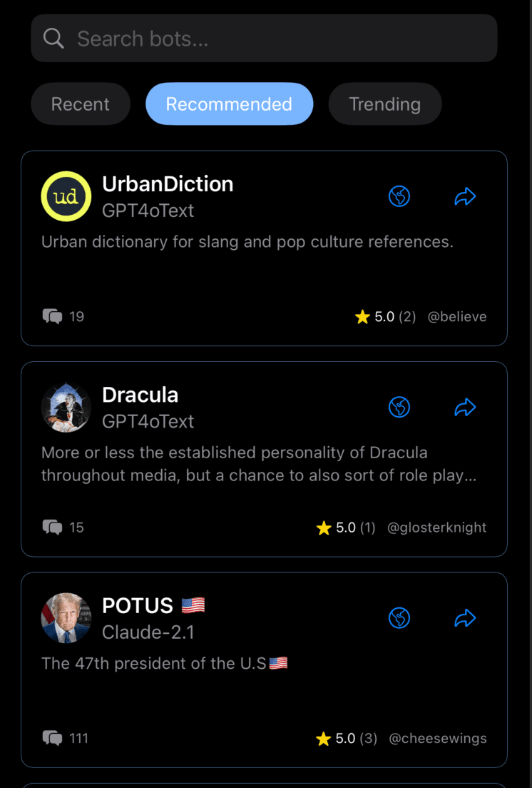Click POTUS chat count icon
The image size is (532, 788).
[x=52, y=738]
